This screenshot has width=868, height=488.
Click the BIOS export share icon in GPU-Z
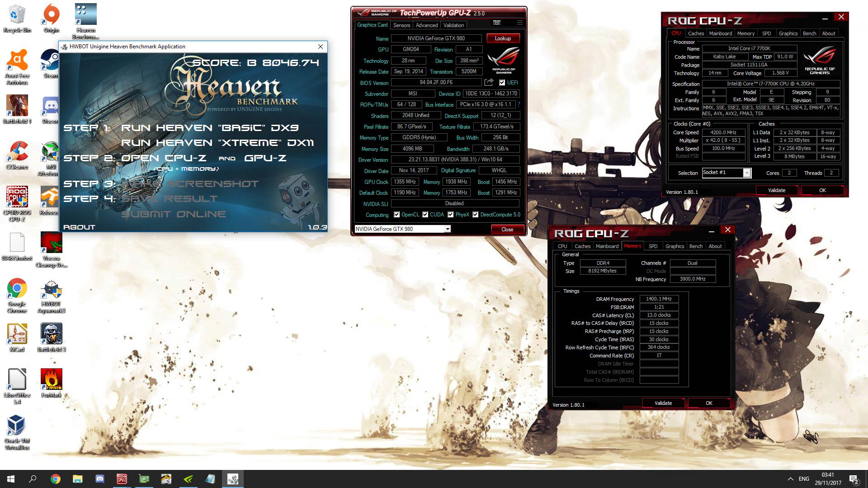pyautogui.click(x=489, y=82)
